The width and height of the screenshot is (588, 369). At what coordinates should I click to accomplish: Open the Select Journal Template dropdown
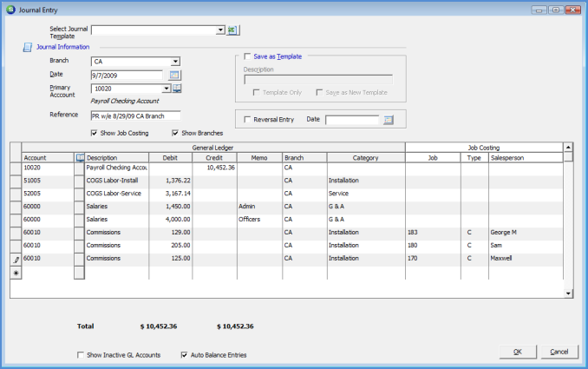click(220, 30)
